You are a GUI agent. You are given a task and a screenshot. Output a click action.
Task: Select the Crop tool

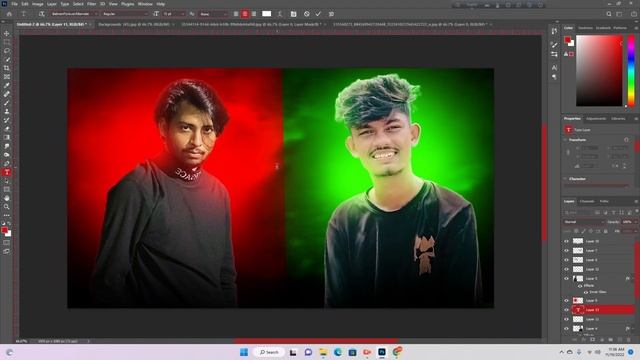click(7, 68)
